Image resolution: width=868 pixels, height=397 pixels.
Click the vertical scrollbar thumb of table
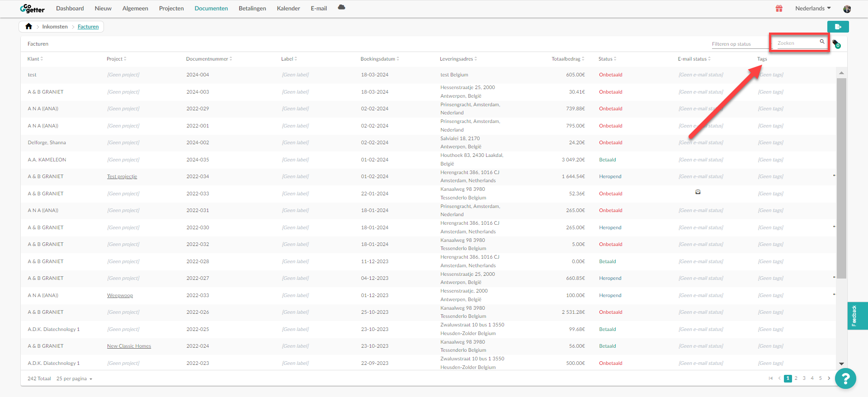841,178
